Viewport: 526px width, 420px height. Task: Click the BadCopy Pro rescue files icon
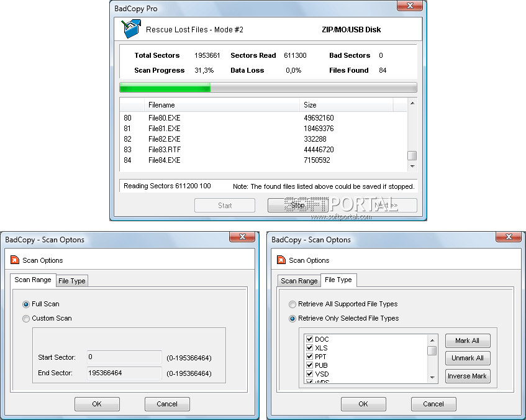pyautogui.click(x=131, y=29)
